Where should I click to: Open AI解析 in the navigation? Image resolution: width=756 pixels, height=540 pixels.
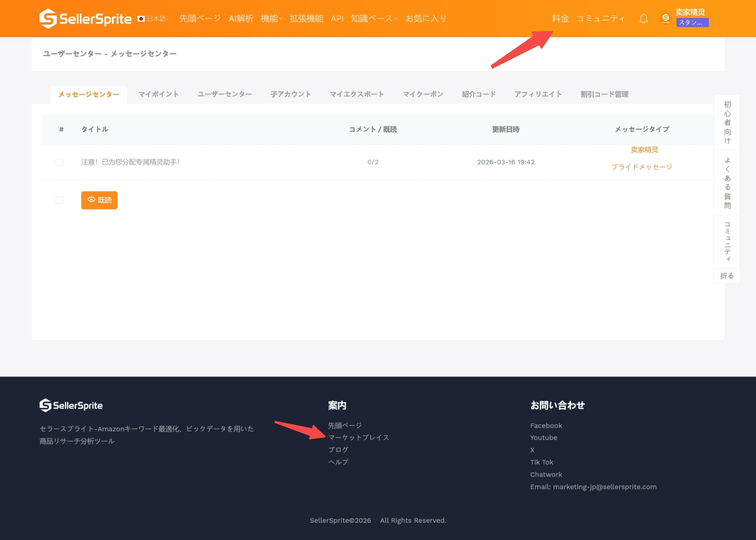(241, 19)
